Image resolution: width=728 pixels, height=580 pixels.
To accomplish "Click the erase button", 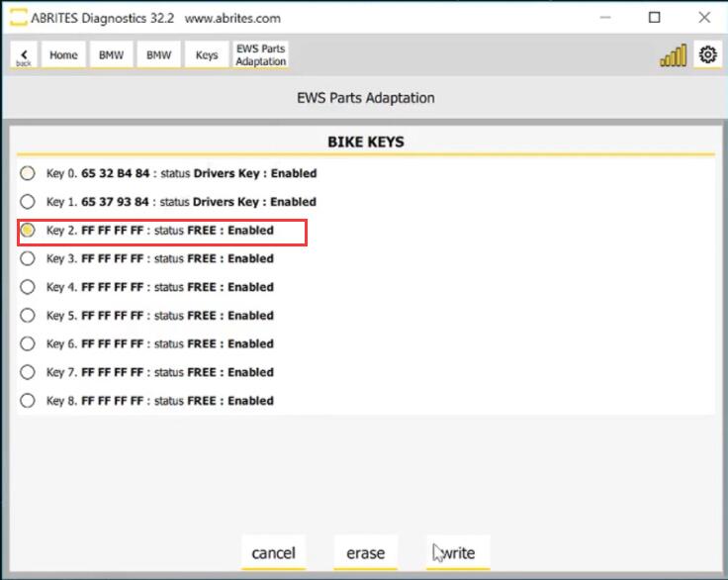I will click(365, 553).
